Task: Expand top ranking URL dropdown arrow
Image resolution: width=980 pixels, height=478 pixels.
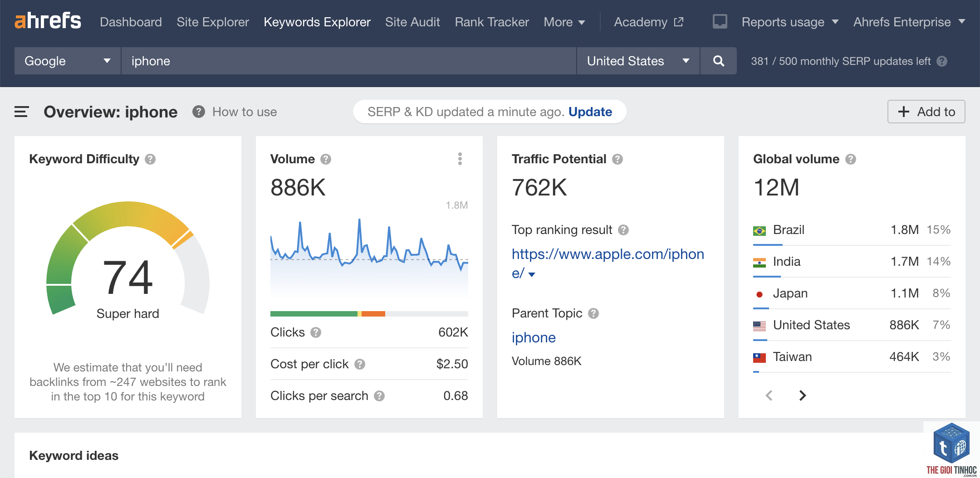Action: pyautogui.click(x=532, y=274)
